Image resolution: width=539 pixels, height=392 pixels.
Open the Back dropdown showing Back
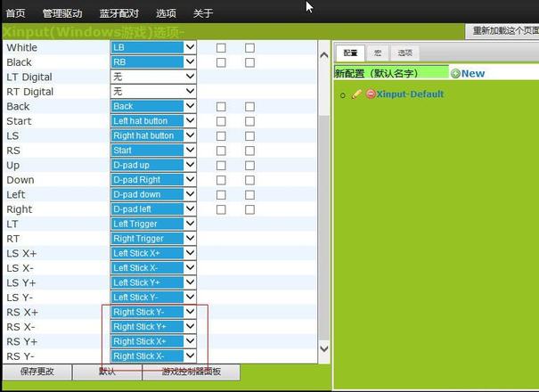pos(153,106)
